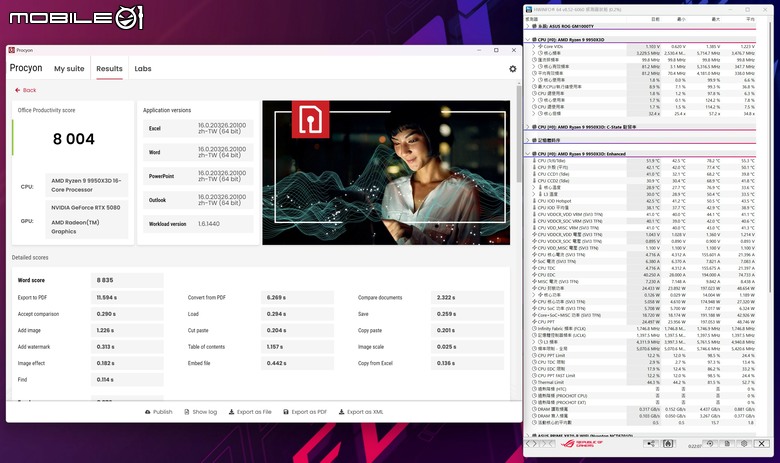Select the Thermal Limit row

[x=643, y=382]
